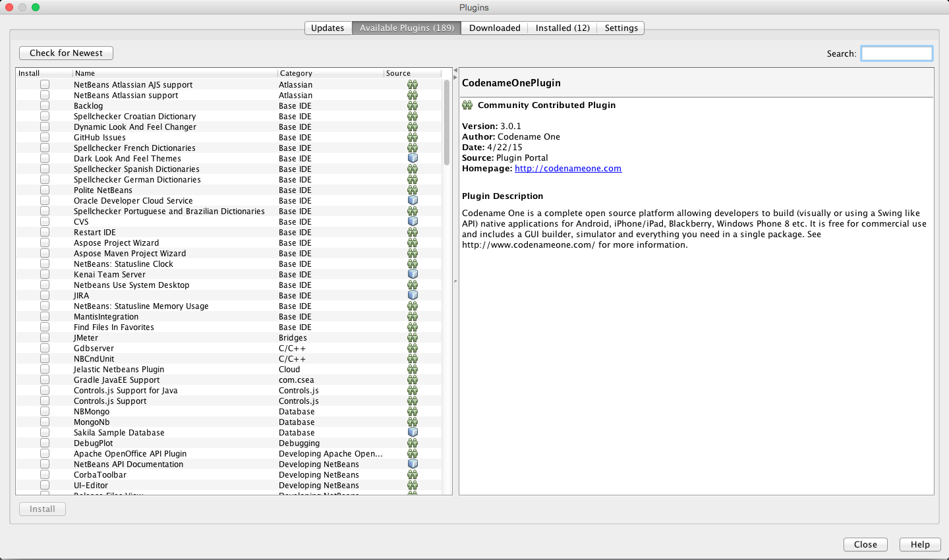The height and width of the screenshot is (560, 949).
Task: Check the install box for MongoNb
Action: [x=45, y=422]
